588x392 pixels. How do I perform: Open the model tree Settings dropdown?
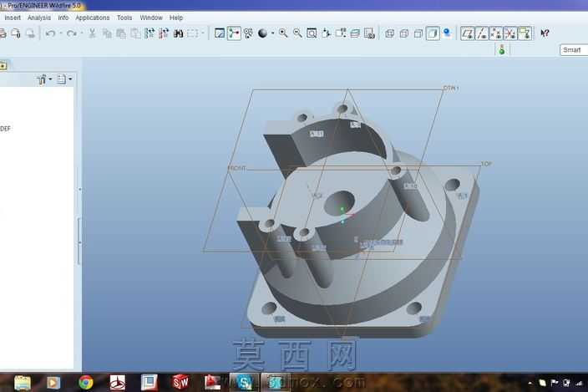click(x=64, y=79)
